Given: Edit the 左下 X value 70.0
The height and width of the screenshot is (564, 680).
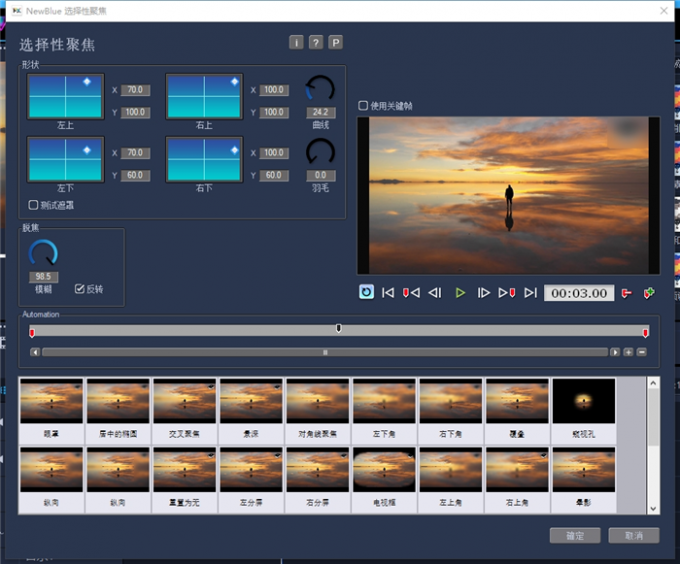Looking at the screenshot, I should point(135,153).
